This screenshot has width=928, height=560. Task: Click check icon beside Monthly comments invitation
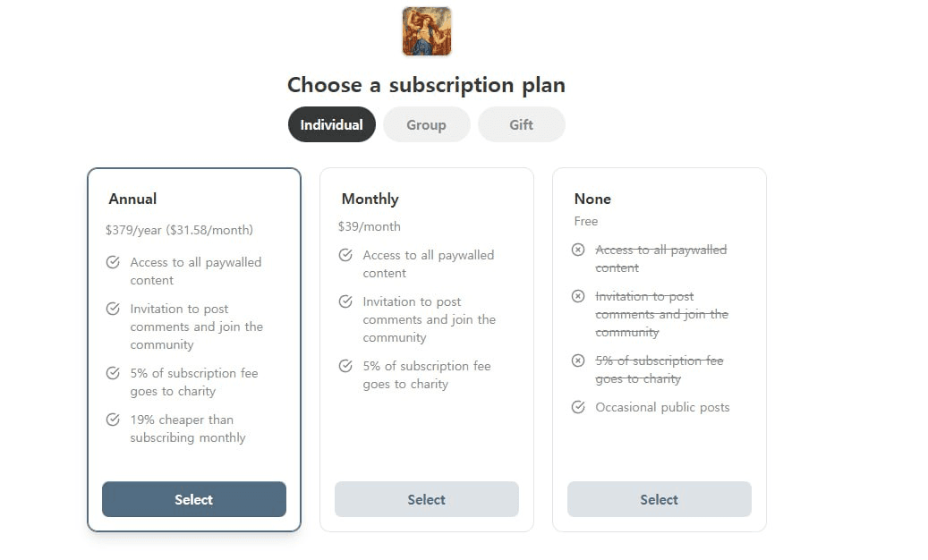tap(345, 301)
